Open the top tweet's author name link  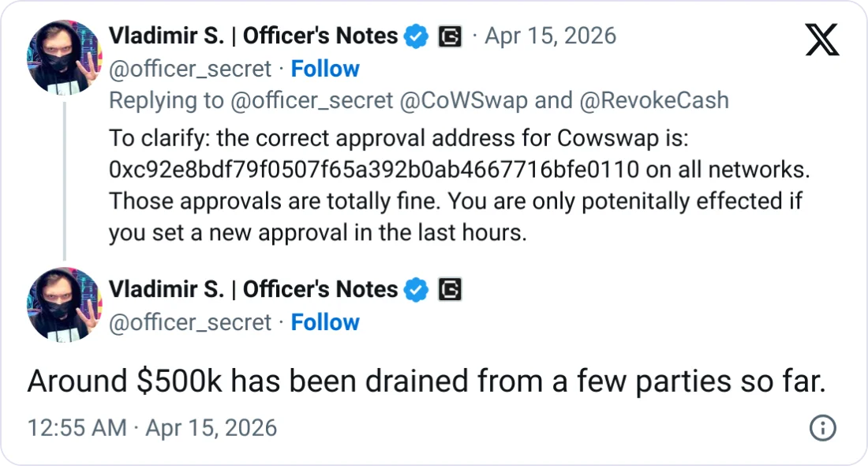coord(253,36)
